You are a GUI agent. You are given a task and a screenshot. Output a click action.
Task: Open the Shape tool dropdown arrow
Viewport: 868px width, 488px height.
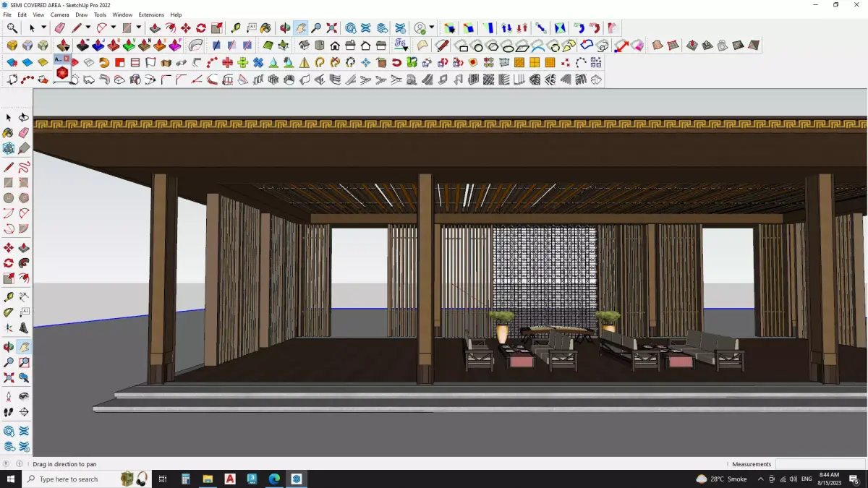(x=139, y=27)
